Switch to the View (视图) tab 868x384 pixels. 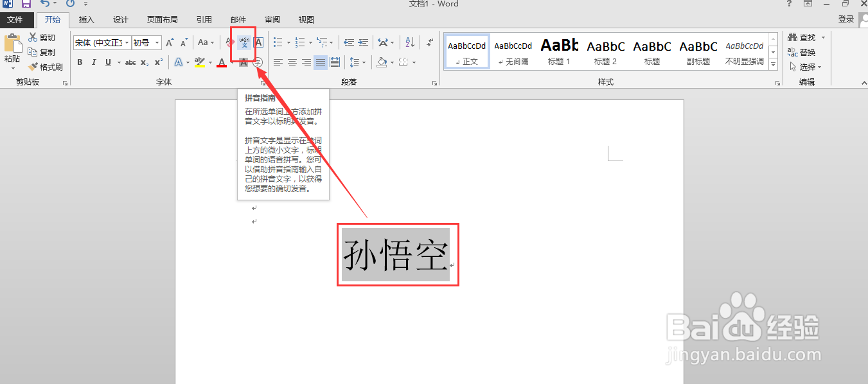(306, 20)
